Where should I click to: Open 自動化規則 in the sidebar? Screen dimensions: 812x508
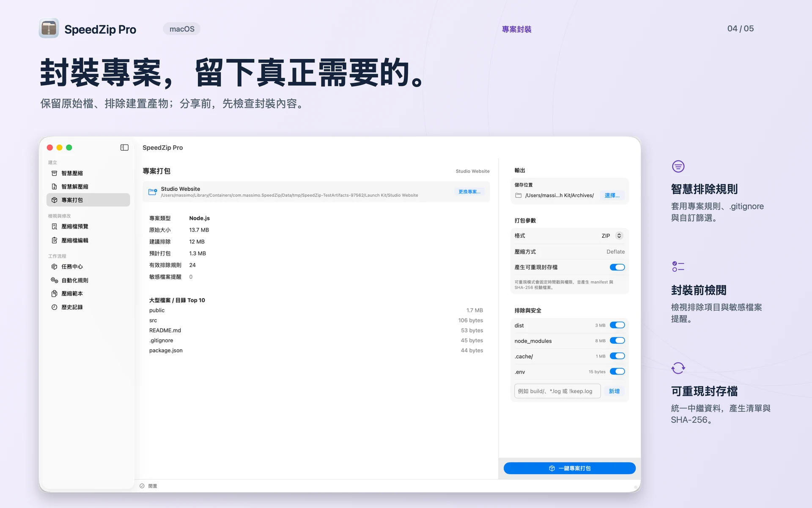[x=88, y=280]
